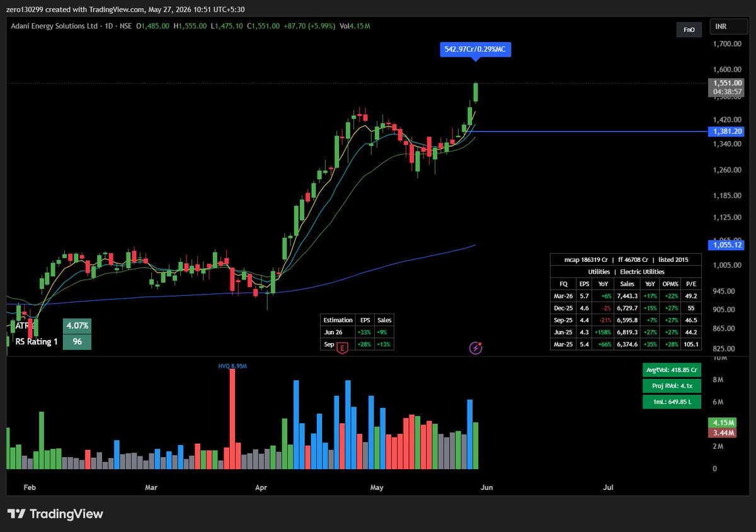The height and width of the screenshot is (532, 756).
Task: Click the current price label 1,551.00
Action: coord(726,83)
